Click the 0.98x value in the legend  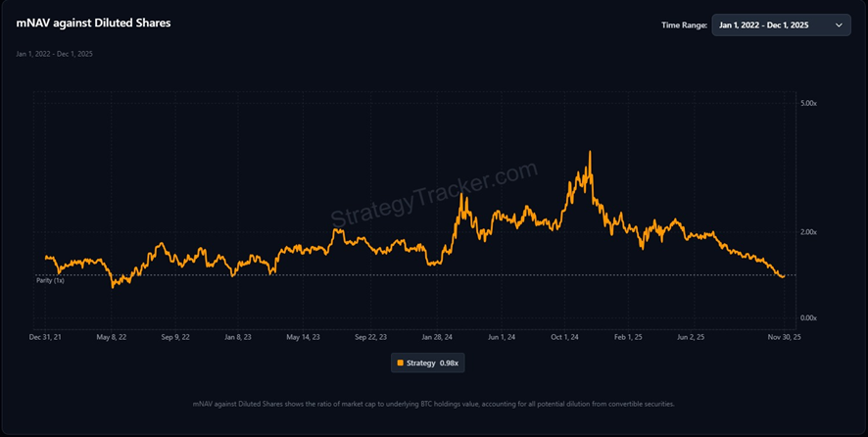point(450,364)
